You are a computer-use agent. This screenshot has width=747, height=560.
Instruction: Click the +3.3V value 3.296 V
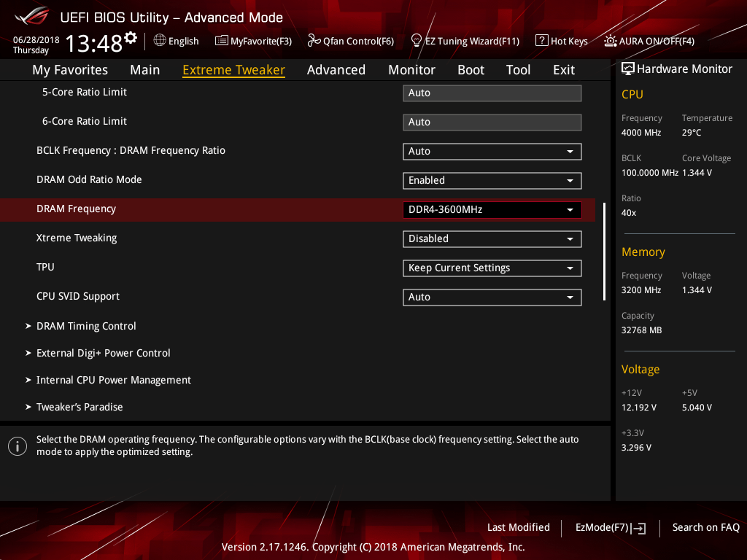pyautogui.click(x=636, y=448)
